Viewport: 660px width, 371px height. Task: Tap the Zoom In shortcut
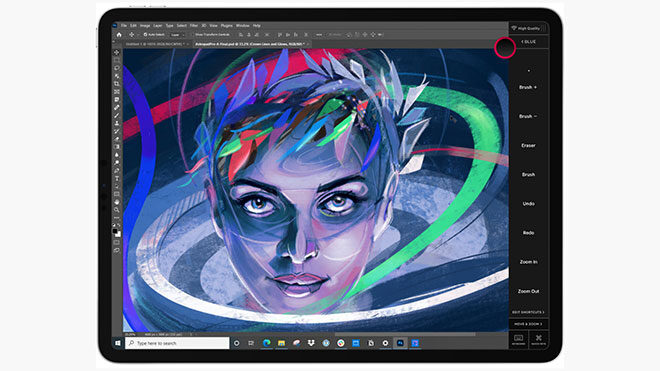(528, 262)
